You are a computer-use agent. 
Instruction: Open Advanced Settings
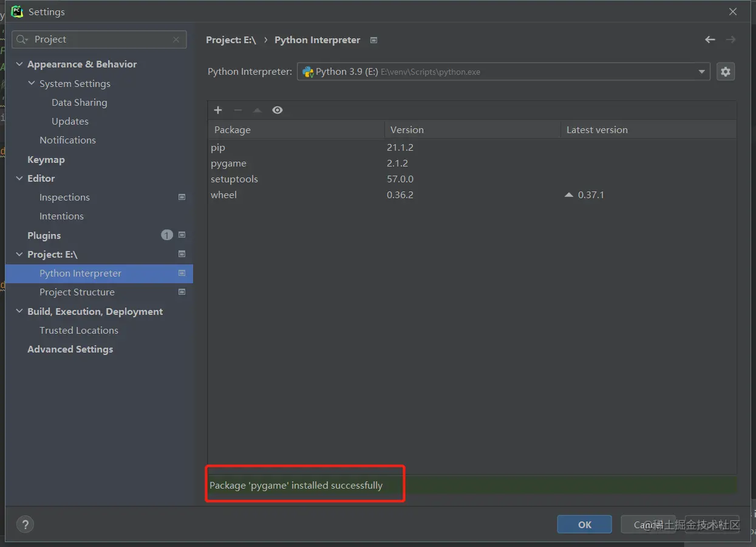[70, 349]
